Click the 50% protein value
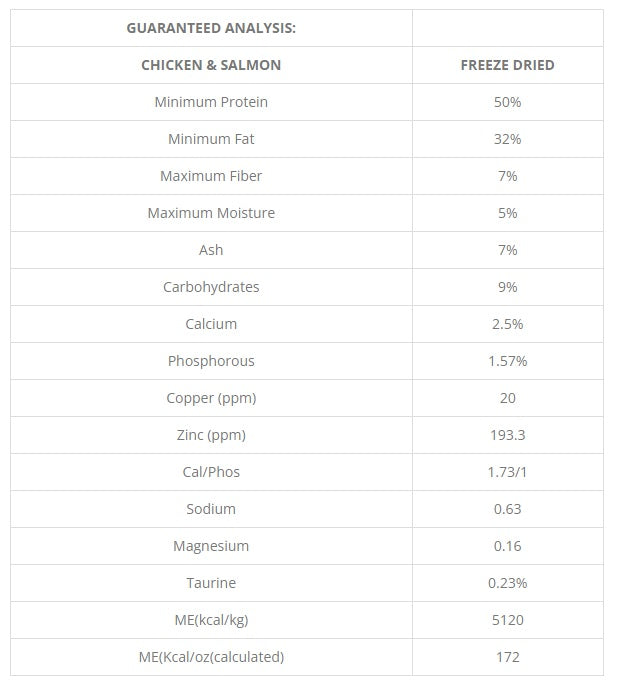This screenshot has width=617, height=689. pyautogui.click(x=508, y=102)
